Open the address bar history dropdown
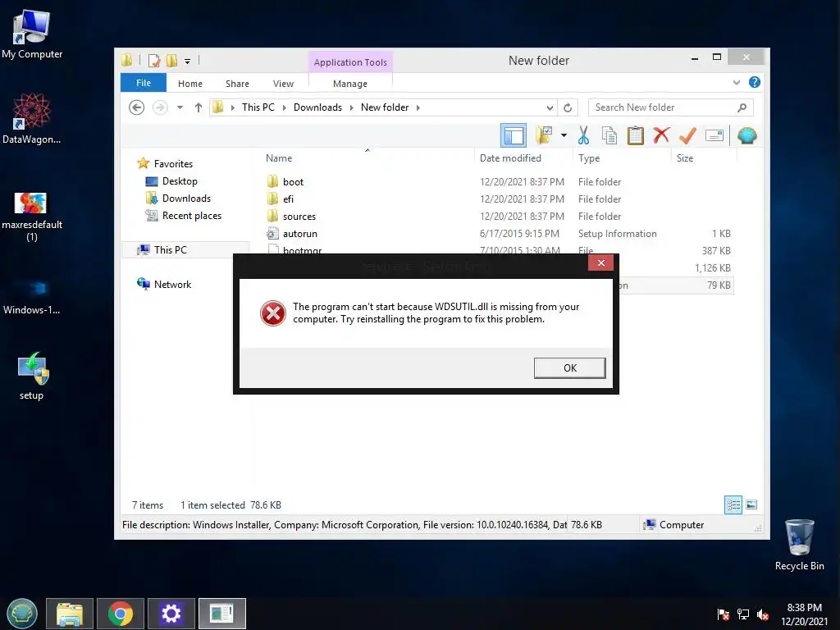The width and height of the screenshot is (840, 630). 550,107
